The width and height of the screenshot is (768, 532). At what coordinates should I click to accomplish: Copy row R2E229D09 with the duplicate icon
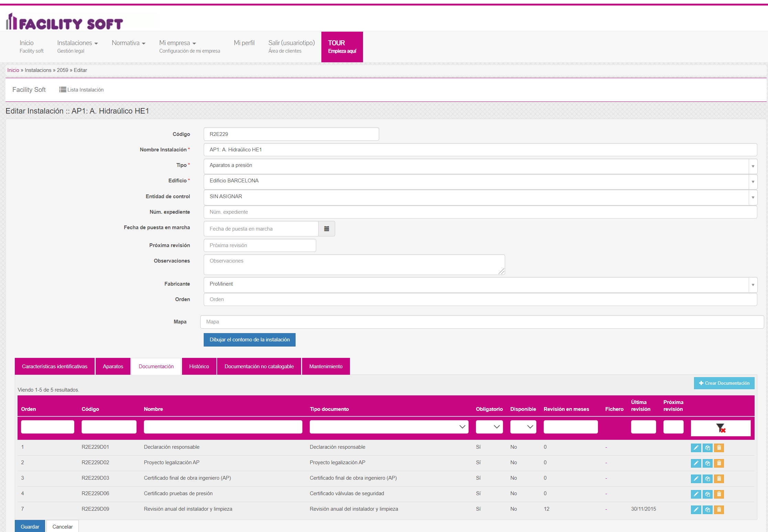coord(707,510)
